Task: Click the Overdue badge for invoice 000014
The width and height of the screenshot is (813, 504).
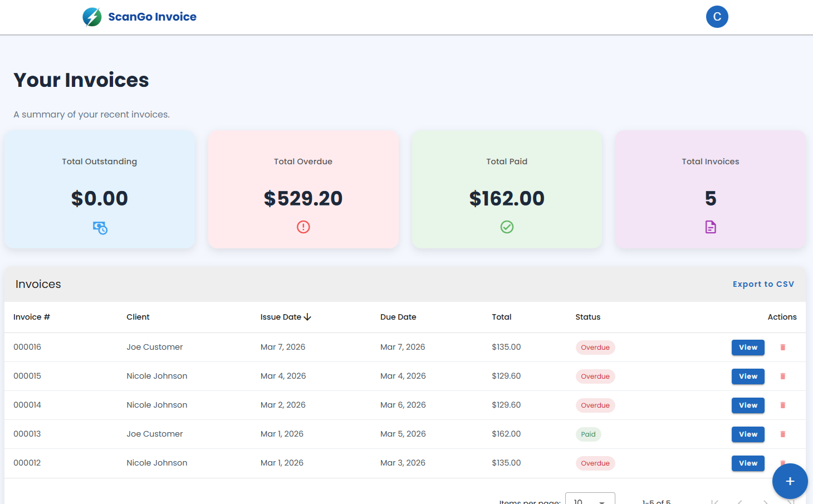Action: (595, 405)
